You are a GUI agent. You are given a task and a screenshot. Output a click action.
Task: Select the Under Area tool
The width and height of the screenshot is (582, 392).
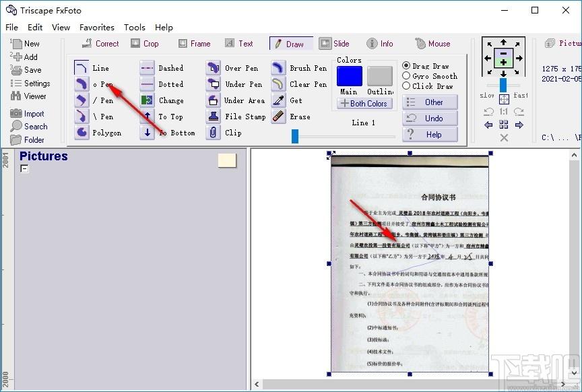pyautogui.click(x=214, y=100)
